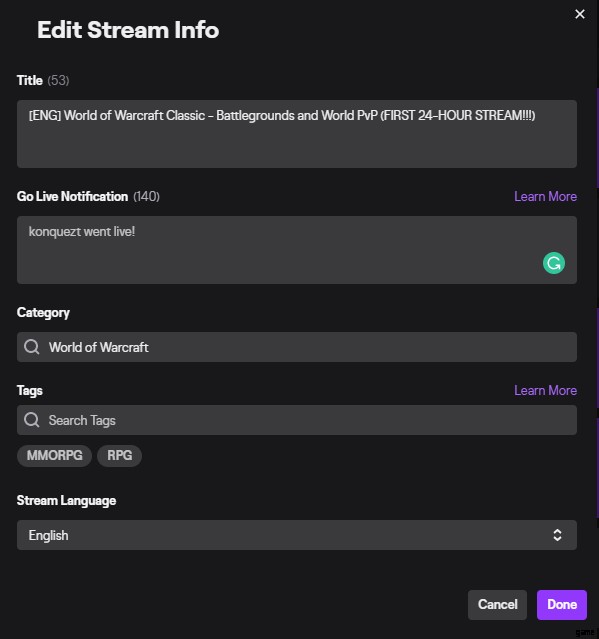The width and height of the screenshot is (599, 639).
Task: Click the stream Title text field
Action: point(297,134)
